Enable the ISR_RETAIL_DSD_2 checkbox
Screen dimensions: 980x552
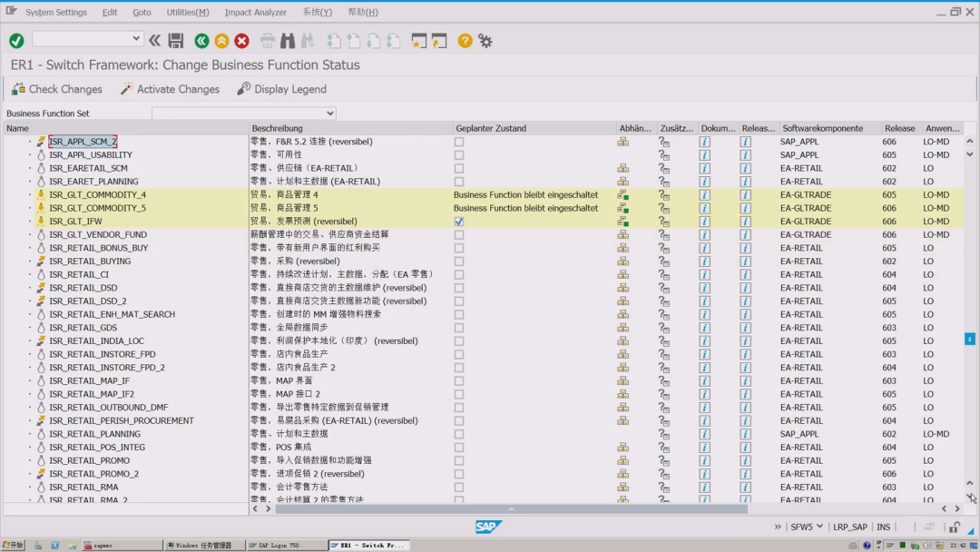click(x=459, y=301)
